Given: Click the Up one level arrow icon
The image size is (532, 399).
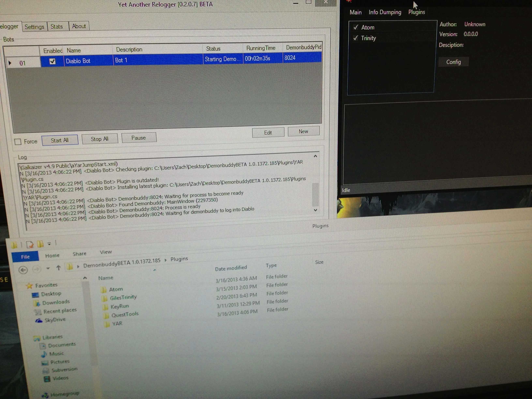Looking at the screenshot, I should tap(58, 268).
